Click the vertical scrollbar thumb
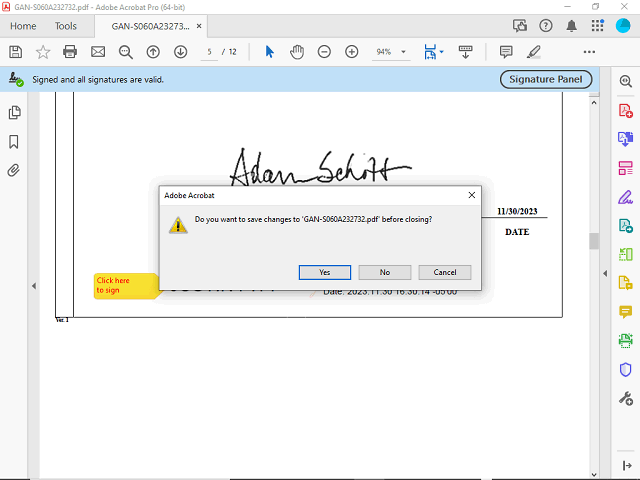 pyautogui.click(x=594, y=241)
